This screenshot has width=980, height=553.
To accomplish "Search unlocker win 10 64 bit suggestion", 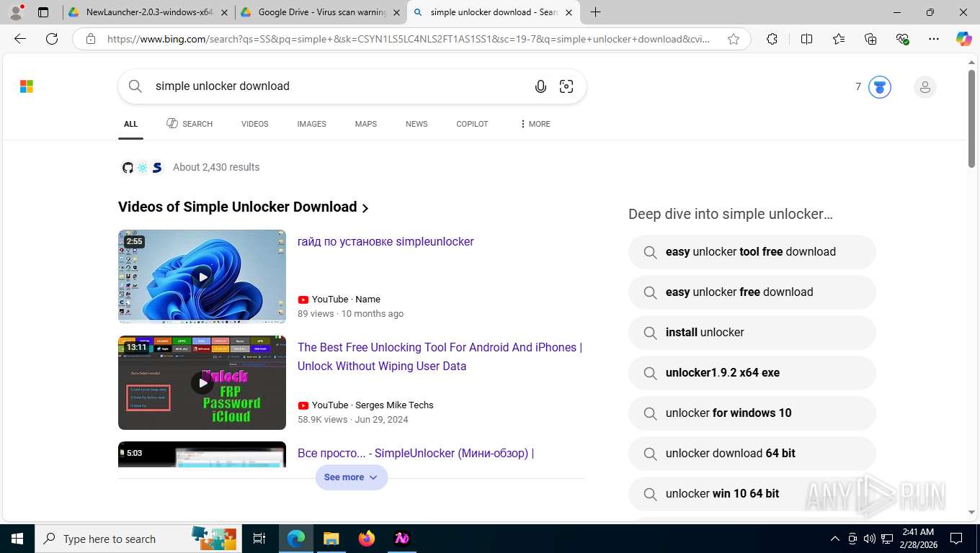I will pyautogui.click(x=752, y=494).
